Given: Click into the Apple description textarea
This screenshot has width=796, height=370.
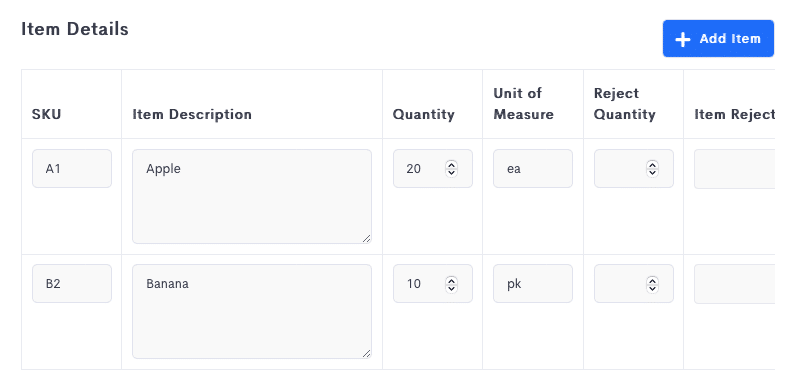Looking at the screenshot, I should coord(252,196).
